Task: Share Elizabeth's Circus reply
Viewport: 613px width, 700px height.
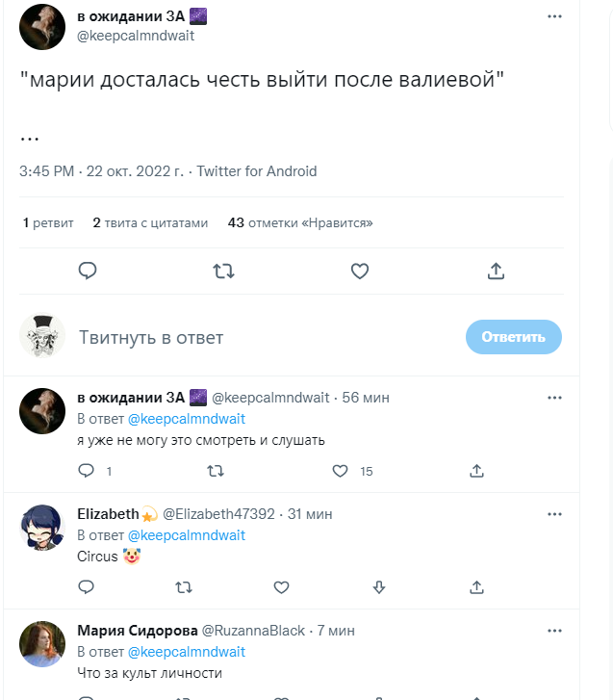Action: (476, 586)
